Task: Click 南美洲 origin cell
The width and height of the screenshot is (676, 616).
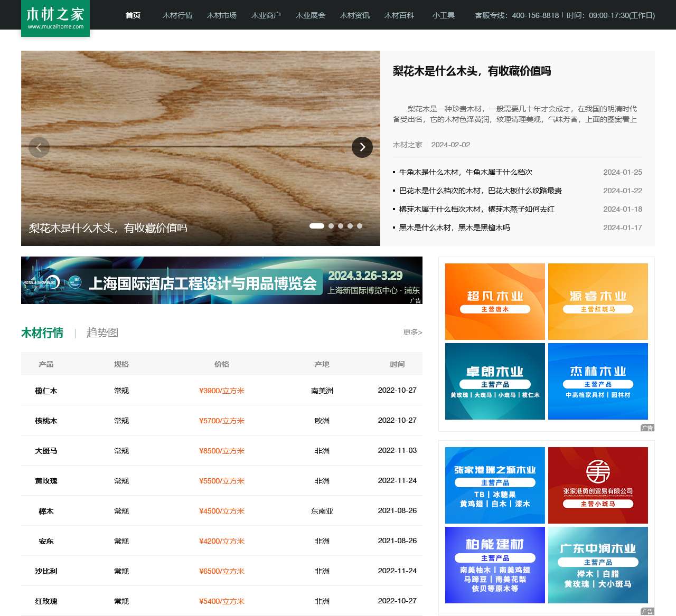Action: 322,391
